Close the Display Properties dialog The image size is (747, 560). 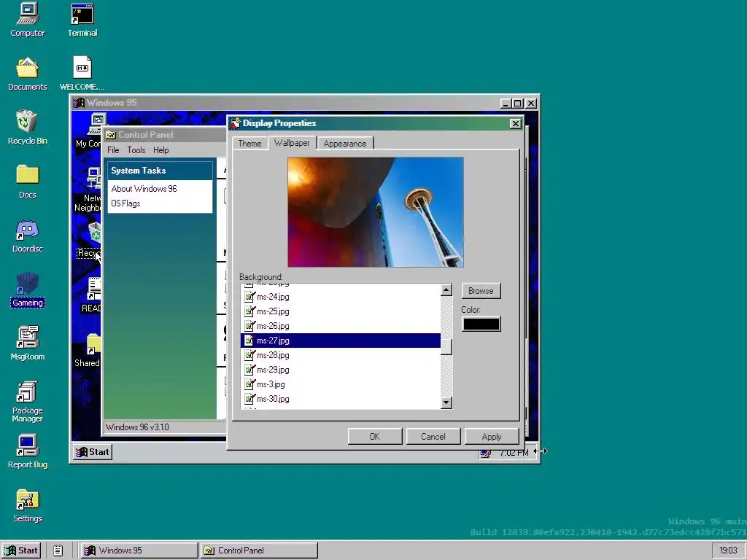516,124
